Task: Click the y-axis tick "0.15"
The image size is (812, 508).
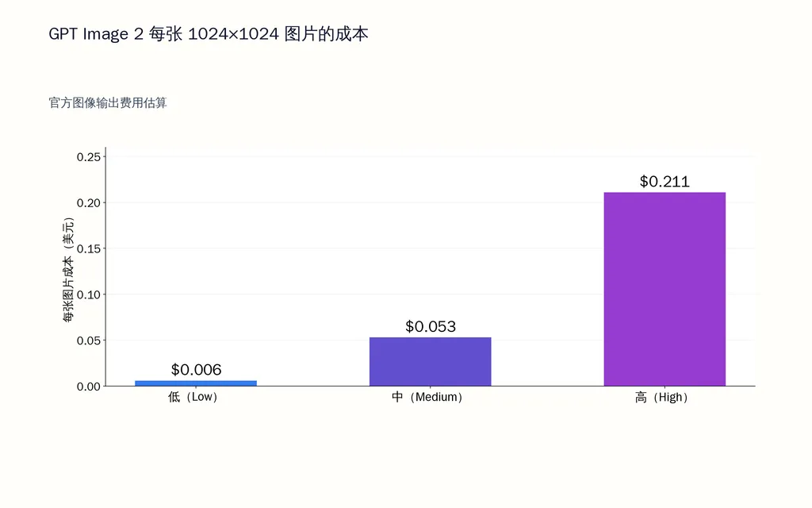Action: 89,248
